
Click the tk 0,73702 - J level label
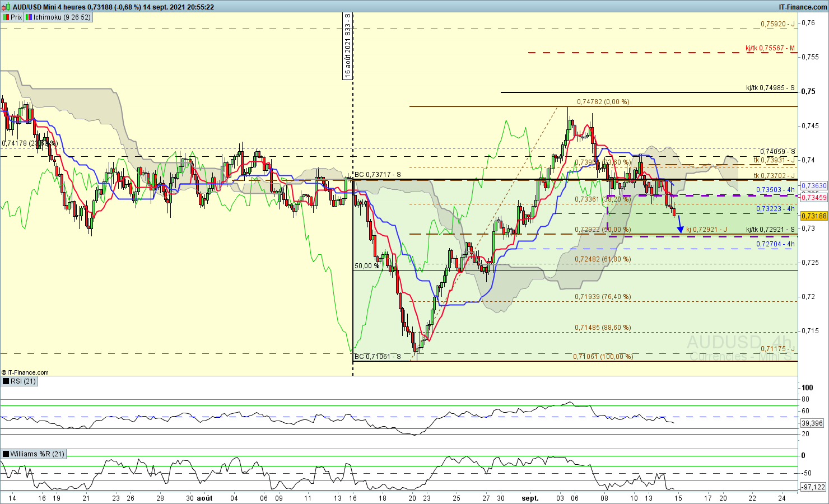774,176
